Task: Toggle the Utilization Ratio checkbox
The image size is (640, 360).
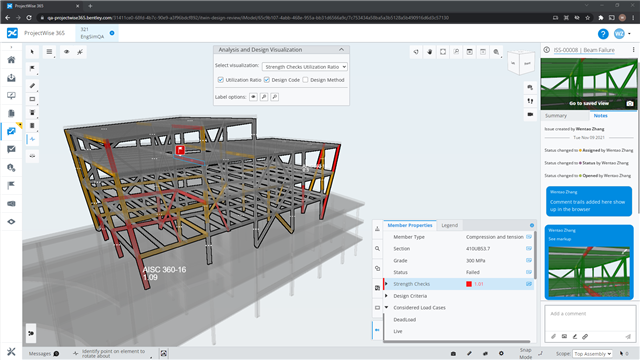Action: [221, 80]
